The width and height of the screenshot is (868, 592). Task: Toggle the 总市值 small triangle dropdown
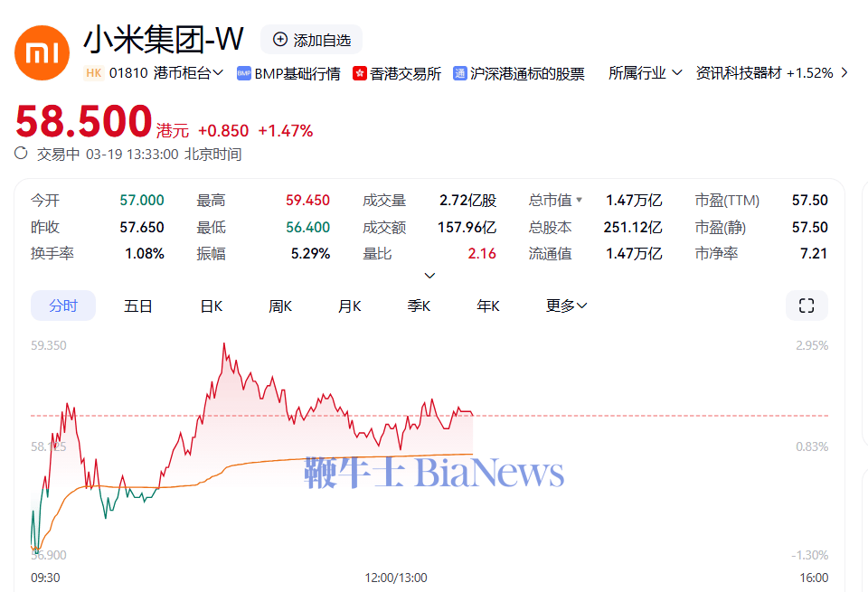pos(579,200)
